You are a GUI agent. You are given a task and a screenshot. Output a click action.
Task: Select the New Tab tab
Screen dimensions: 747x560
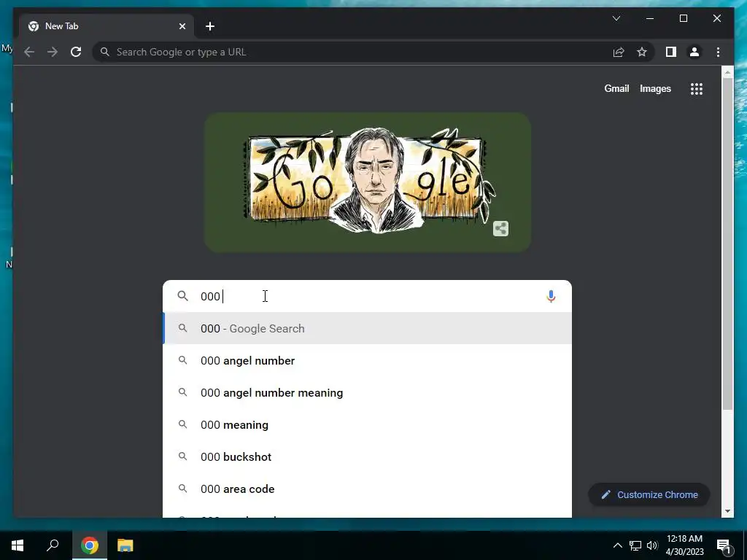click(x=107, y=26)
